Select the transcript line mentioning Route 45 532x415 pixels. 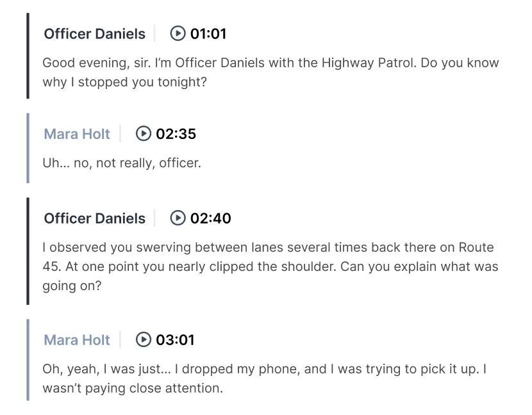[x=269, y=266]
